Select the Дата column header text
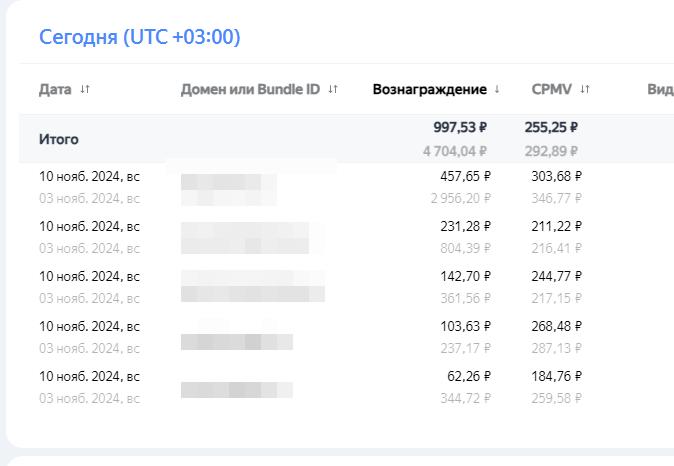 [x=55, y=90]
